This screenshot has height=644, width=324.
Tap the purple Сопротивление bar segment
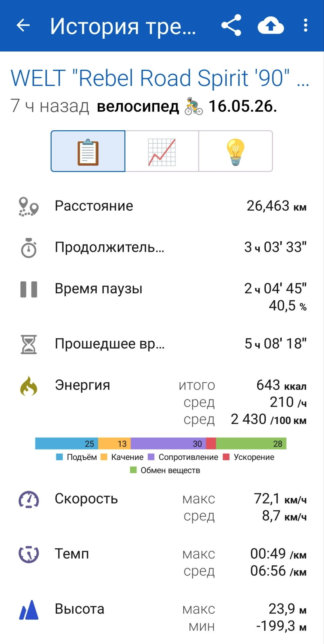[168, 444]
